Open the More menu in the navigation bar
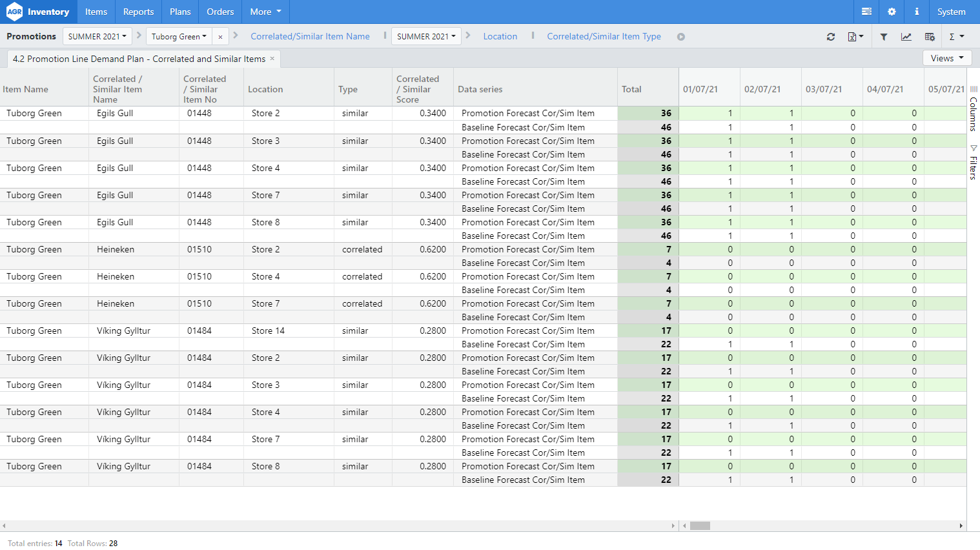The image size is (980, 550). [x=265, y=12]
